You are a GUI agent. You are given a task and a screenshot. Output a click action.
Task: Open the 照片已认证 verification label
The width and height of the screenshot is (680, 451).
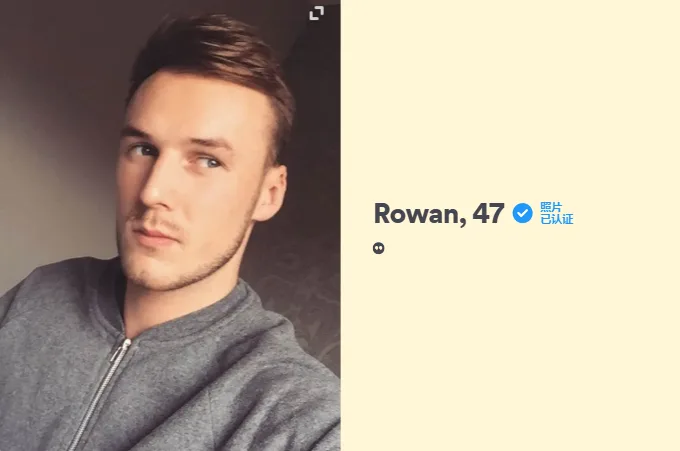click(556, 213)
